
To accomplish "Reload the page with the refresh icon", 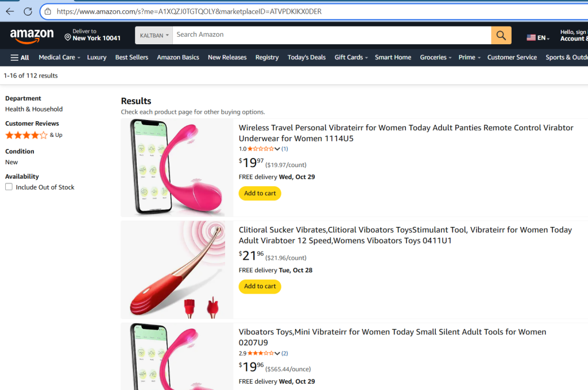I will [28, 11].
